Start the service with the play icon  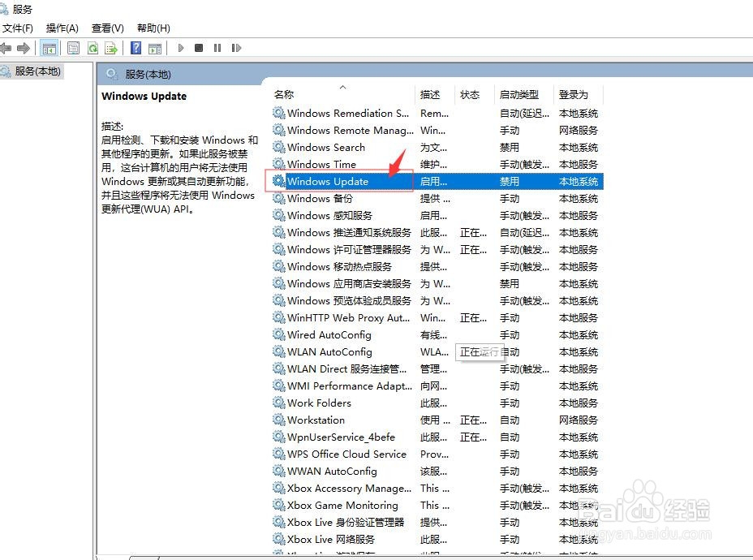[x=180, y=47]
